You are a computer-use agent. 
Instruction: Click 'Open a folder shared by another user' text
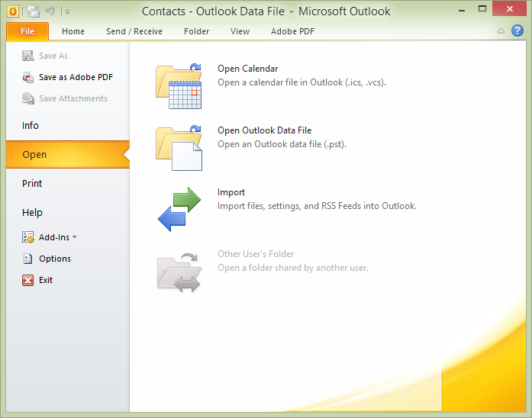click(293, 268)
